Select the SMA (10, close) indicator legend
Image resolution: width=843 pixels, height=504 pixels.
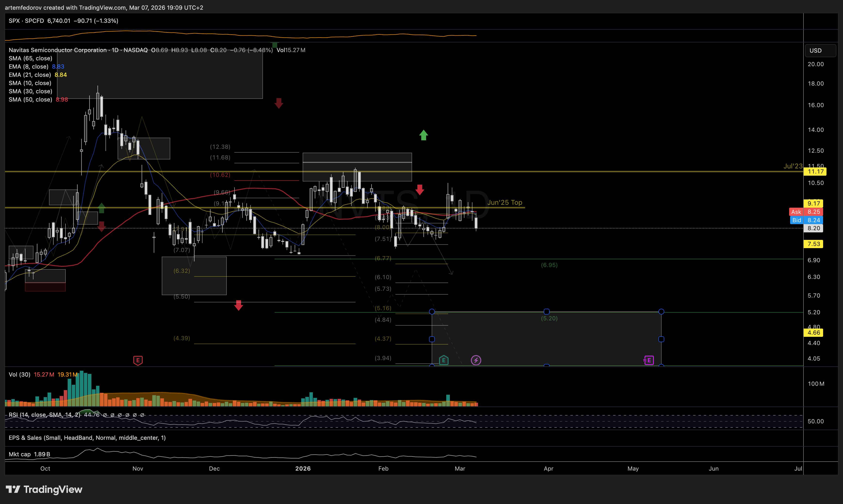click(x=30, y=83)
